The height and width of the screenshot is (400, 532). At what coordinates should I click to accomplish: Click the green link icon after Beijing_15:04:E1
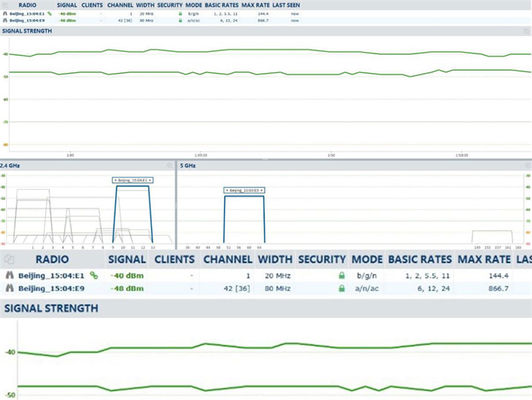[x=93, y=276]
